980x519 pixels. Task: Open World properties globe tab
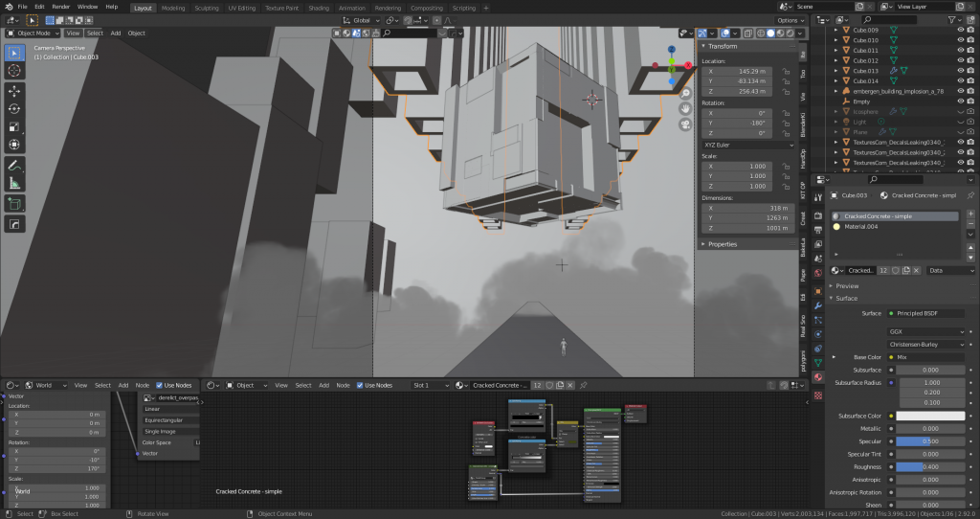click(x=818, y=273)
